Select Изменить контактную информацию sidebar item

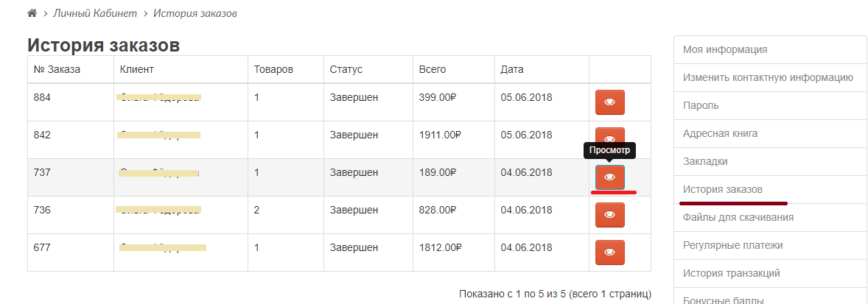[x=768, y=77]
